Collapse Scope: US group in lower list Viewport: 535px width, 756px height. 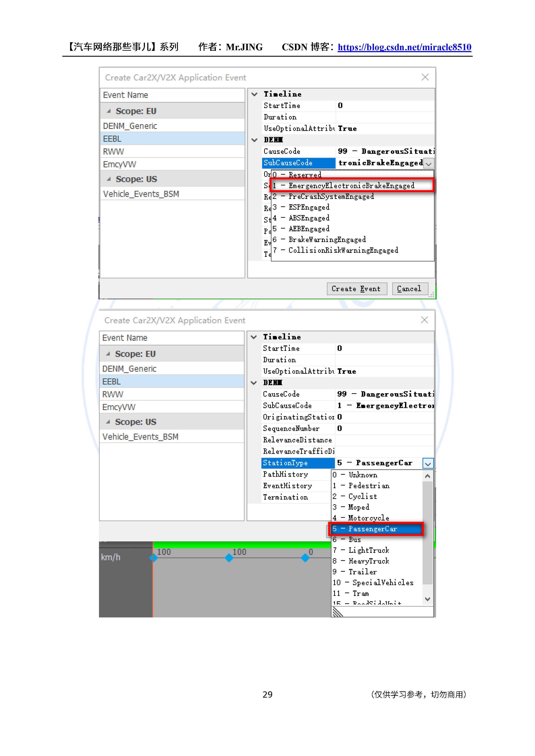[x=108, y=422]
